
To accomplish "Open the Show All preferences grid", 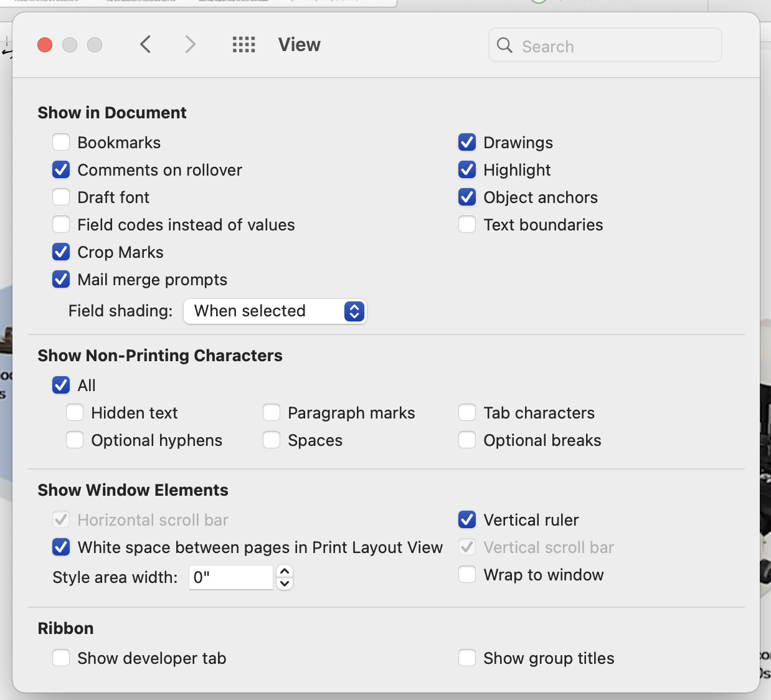I will pos(244,45).
